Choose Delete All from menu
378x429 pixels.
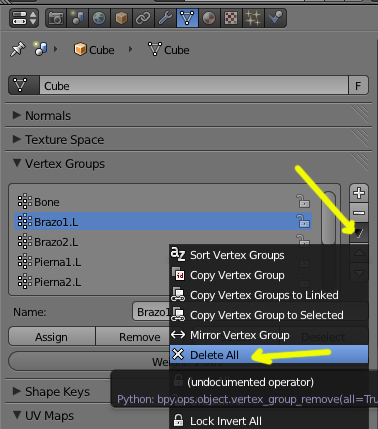269,355
